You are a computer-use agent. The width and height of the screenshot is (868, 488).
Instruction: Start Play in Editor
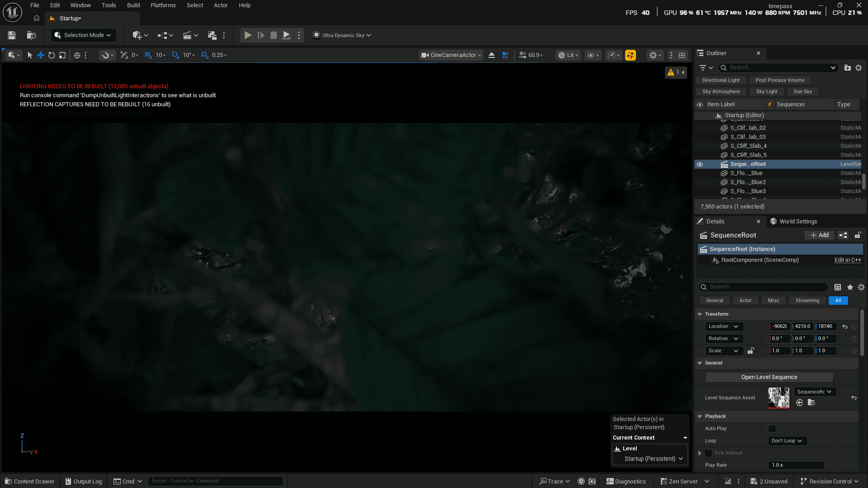click(x=248, y=35)
